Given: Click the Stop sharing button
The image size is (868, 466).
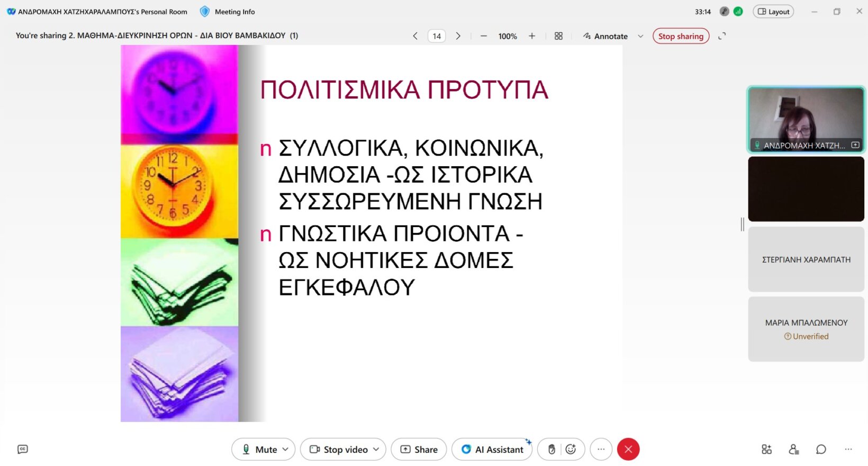Looking at the screenshot, I should [681, 36].
